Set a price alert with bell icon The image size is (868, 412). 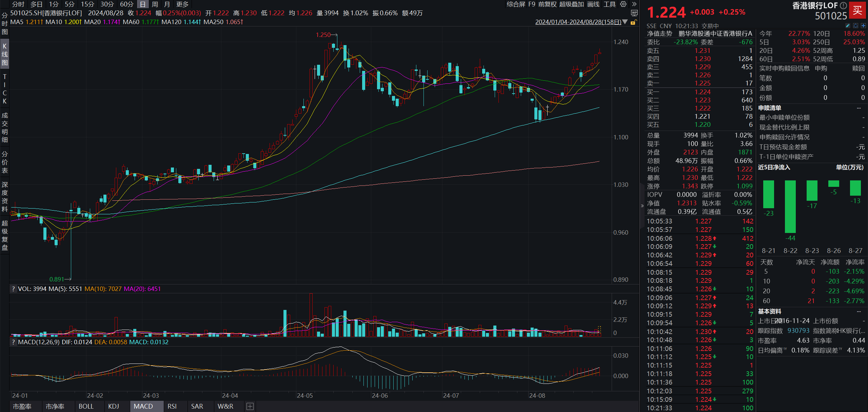[x=855, y=25]
